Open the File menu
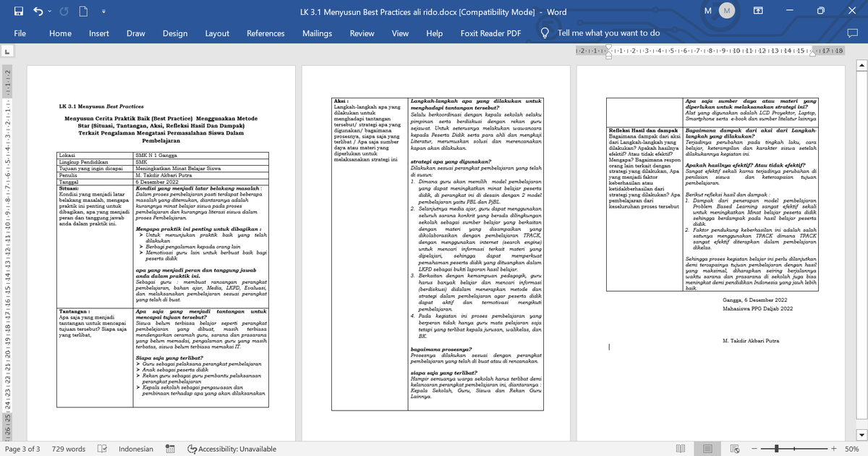The width and height of the screenshot is (868, 456). point(20,33)
